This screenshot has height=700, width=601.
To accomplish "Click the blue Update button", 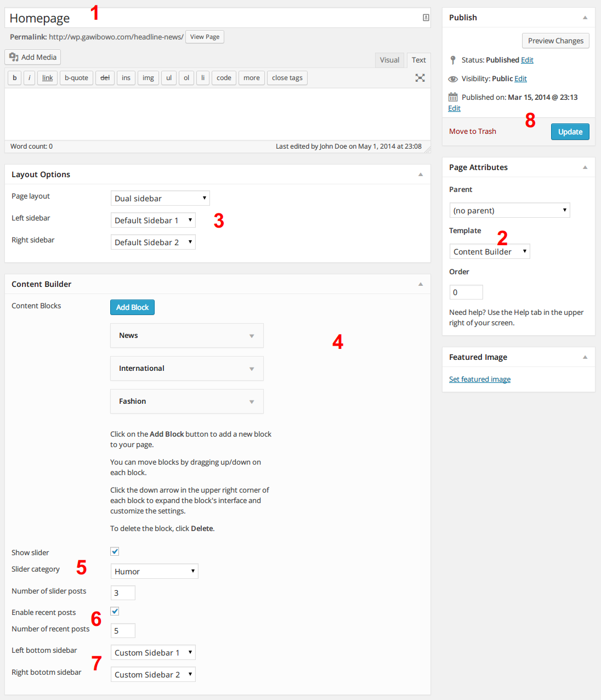I will (x=570, y=132).
